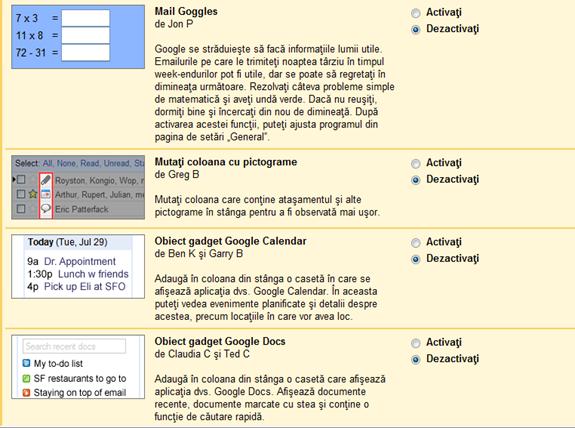Image resolution: width=575 pixels, height=428 pixels.
Task: Click the Mutați coloana cu pictograme heading
Action: point(226,162)
